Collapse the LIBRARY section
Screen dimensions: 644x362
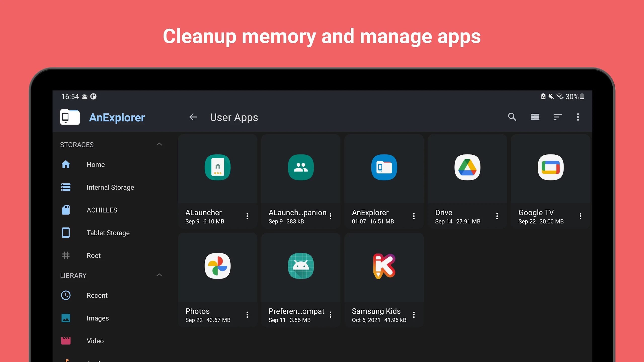click(x=159, y=275)
